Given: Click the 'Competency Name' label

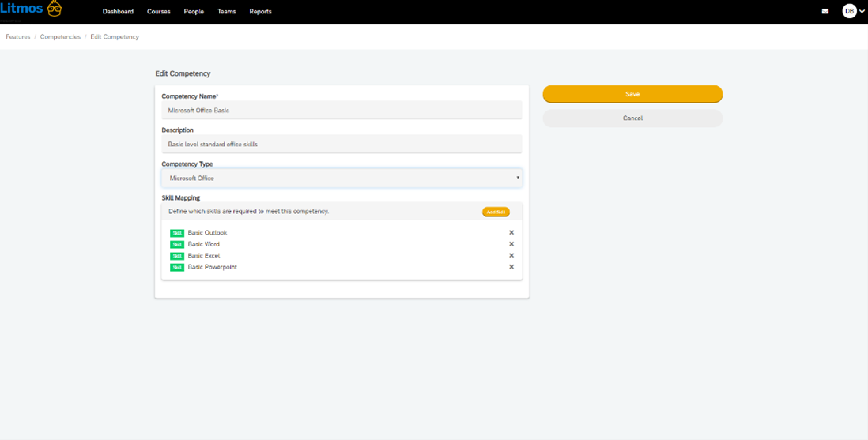Looking at the screenshot, I should tap(190, 96).
